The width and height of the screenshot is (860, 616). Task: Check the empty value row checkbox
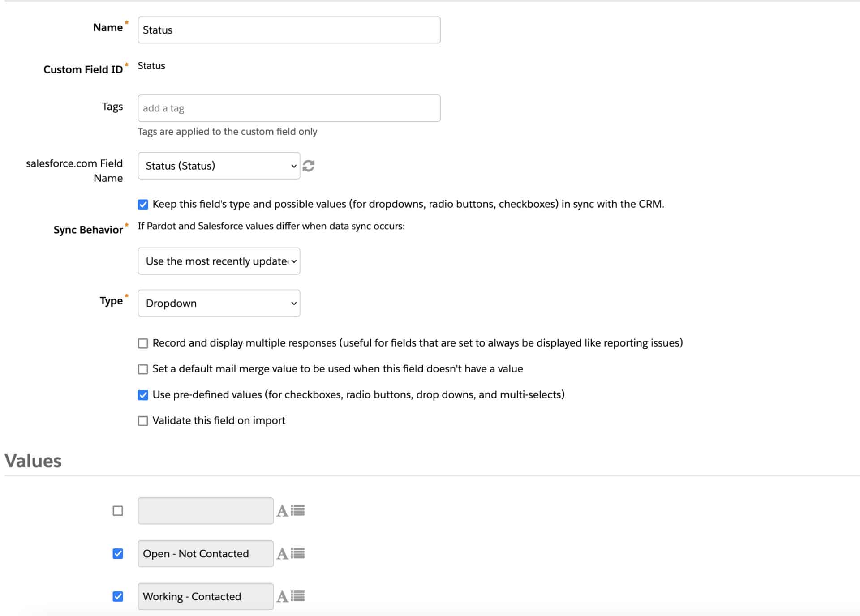pos(117,510)
